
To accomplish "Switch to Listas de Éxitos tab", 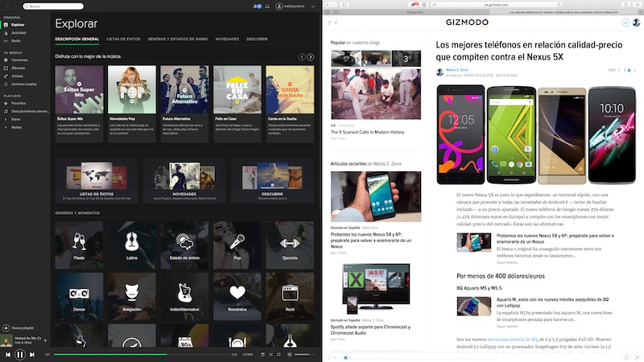I will 123,39.
